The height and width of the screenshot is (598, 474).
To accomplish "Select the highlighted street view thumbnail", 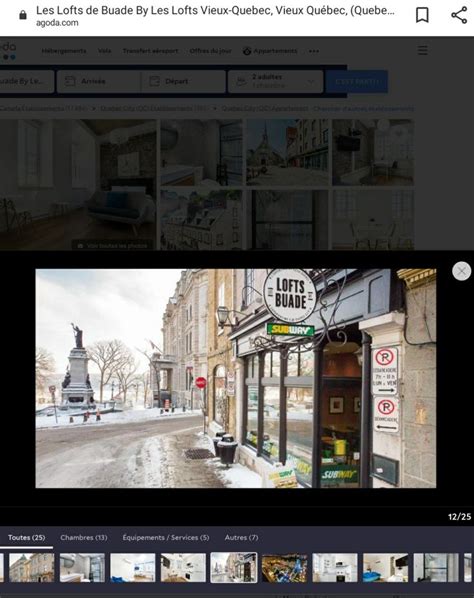I will (x=234, y=568).
